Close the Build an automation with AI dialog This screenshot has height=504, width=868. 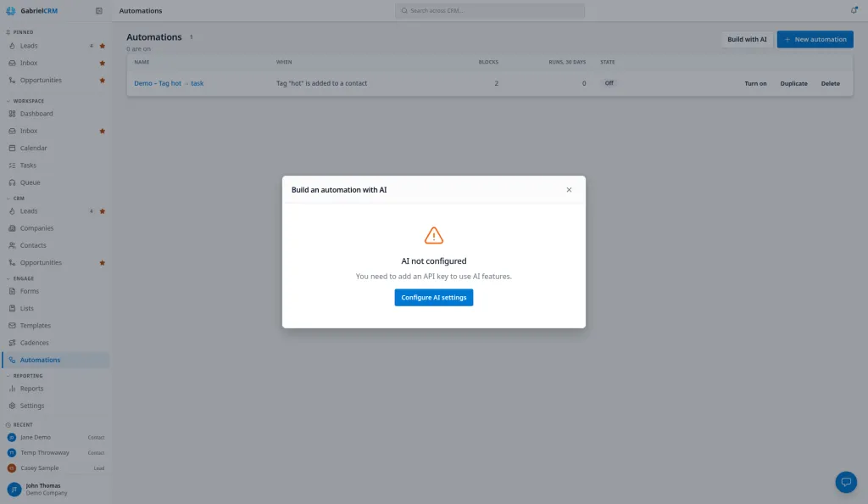pos(569,189)
